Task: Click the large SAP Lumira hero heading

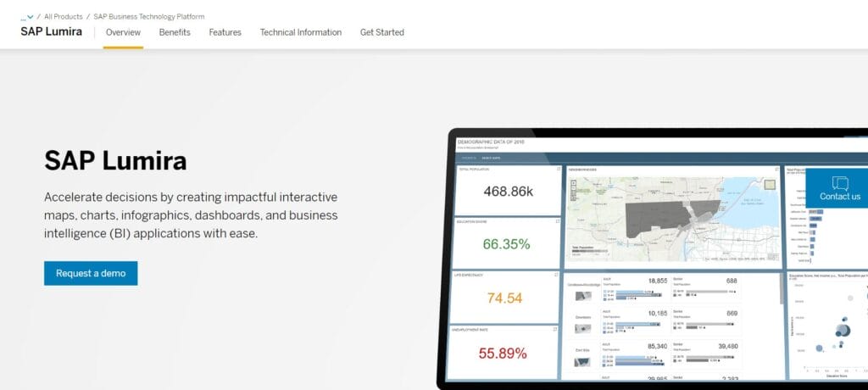Action: tap(115, 161)
